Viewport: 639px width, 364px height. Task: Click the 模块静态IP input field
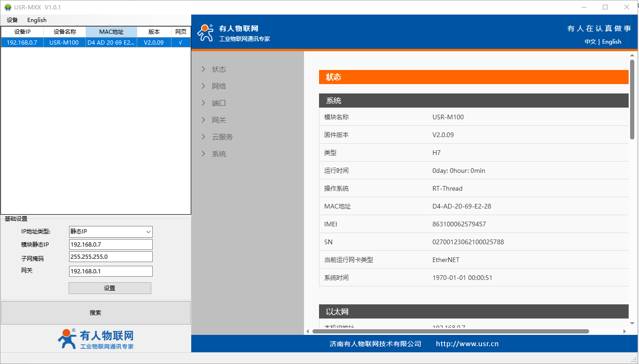[110, 245]
